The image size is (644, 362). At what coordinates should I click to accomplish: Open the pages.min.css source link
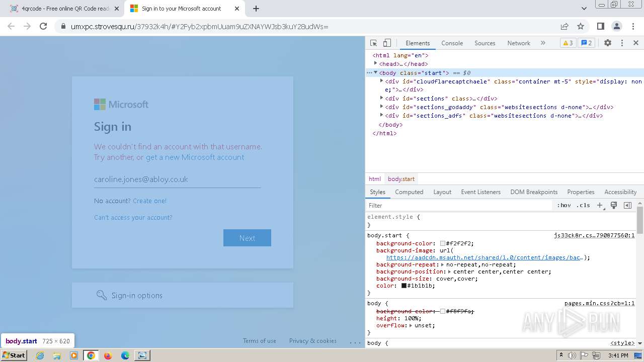click(599, 304)
